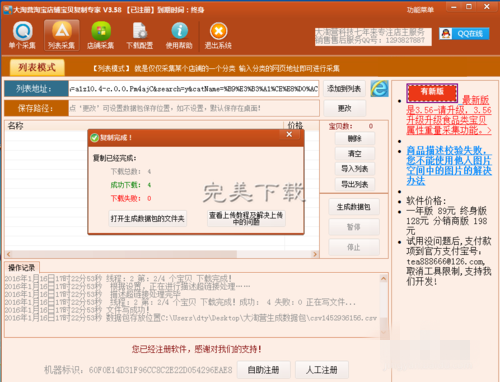Select the 单个采集 toolbar icon
This screenshot has height=382, width=500.
click(22, 35)
